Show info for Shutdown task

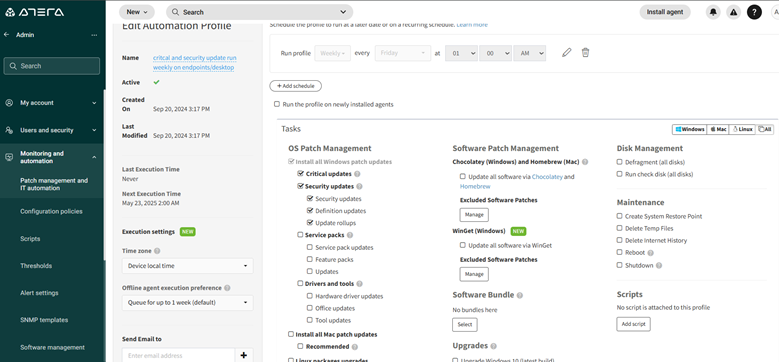[x=659, y=265]
